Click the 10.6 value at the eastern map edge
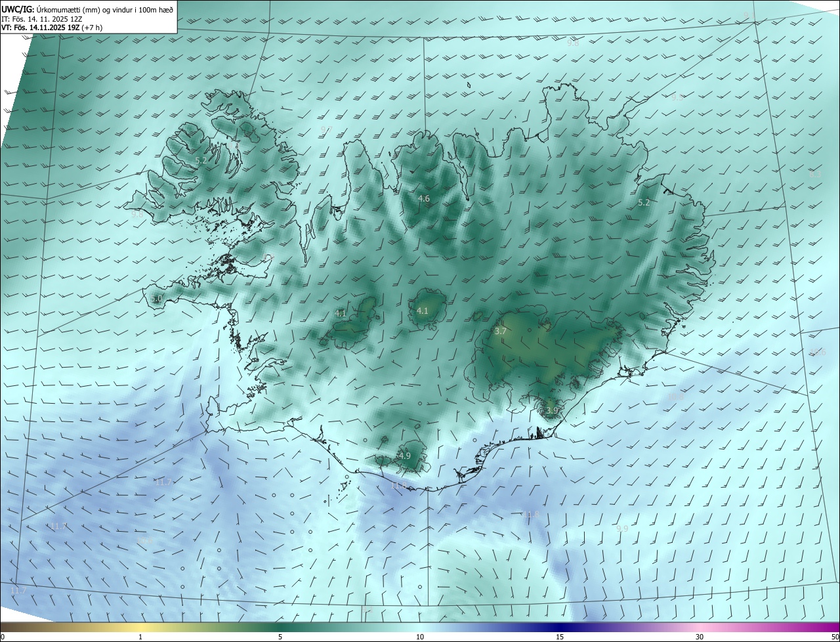This screenshot has height=642, width=840. click(x=818, y=353)
